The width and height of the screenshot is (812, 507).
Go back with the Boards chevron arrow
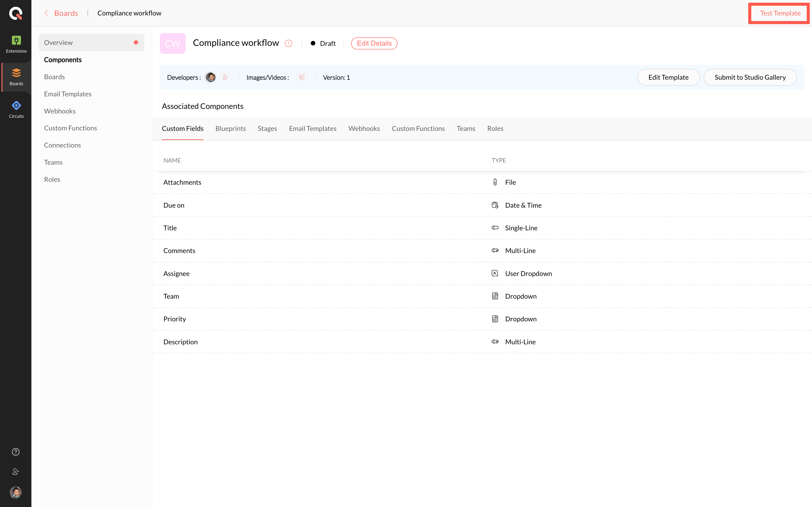[x=47, y=13]
